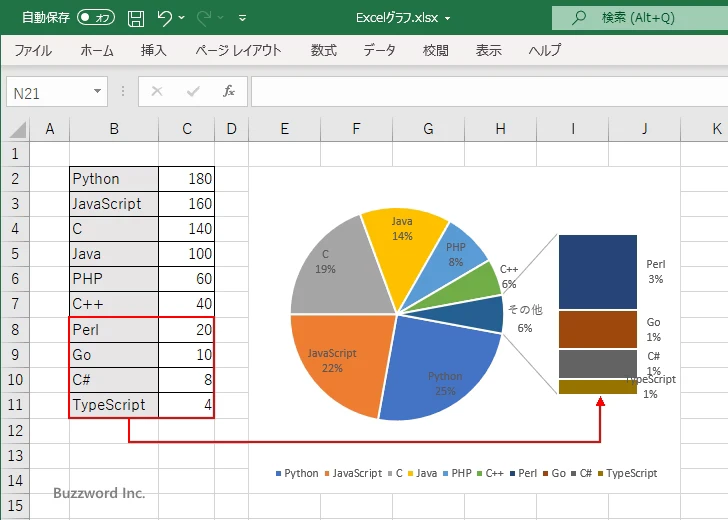Expand the Name Box dropdown arrow

click(x=98, y=91)
